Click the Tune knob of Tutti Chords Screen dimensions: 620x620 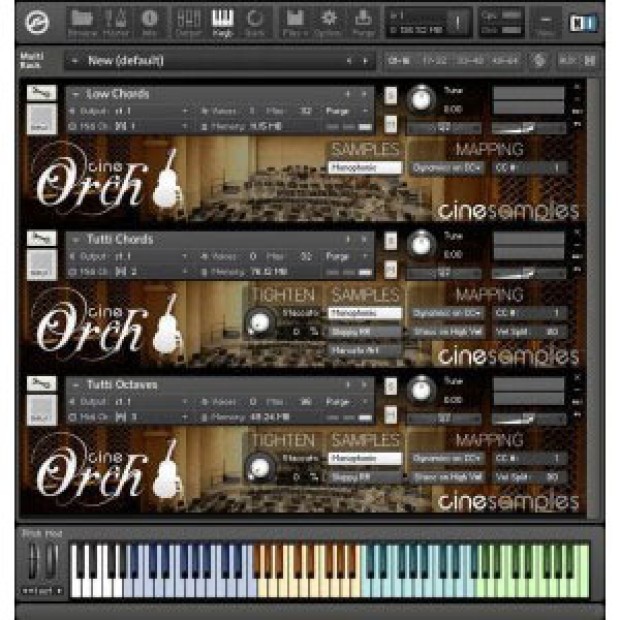tap(421, 244)
